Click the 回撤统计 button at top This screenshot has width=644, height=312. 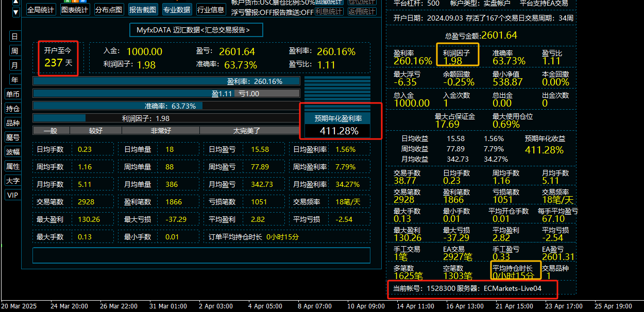328,2
